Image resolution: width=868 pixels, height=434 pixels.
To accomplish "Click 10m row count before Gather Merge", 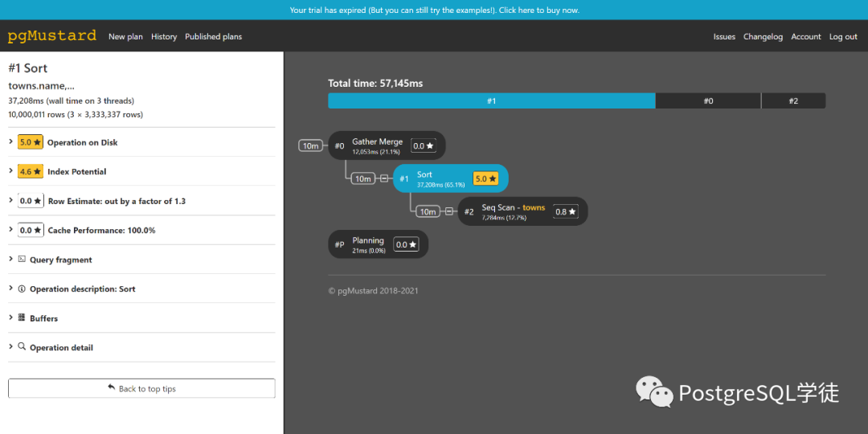I will tap(310, 146).
